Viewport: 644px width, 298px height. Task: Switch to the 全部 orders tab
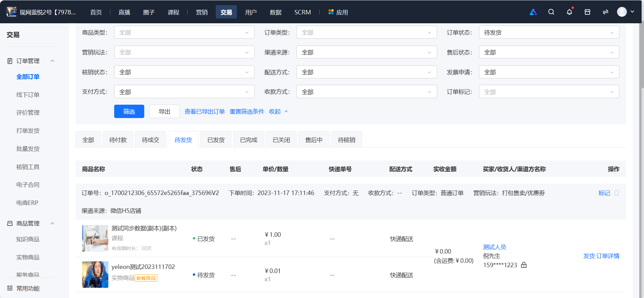click(x=88, y=140)
